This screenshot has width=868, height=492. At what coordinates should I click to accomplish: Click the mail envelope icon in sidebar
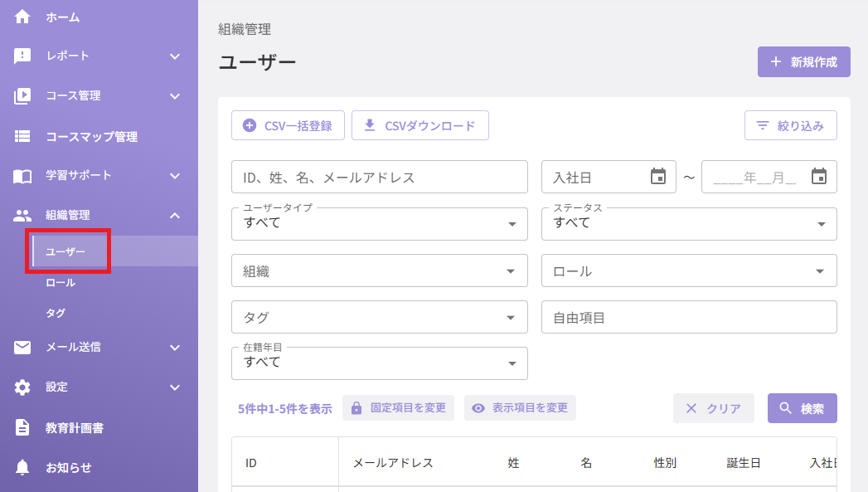pos(22,348)
